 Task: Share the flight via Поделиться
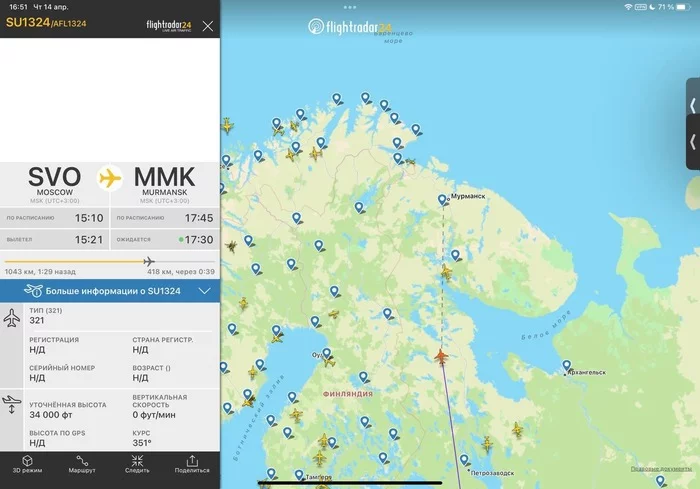(192, 464)
